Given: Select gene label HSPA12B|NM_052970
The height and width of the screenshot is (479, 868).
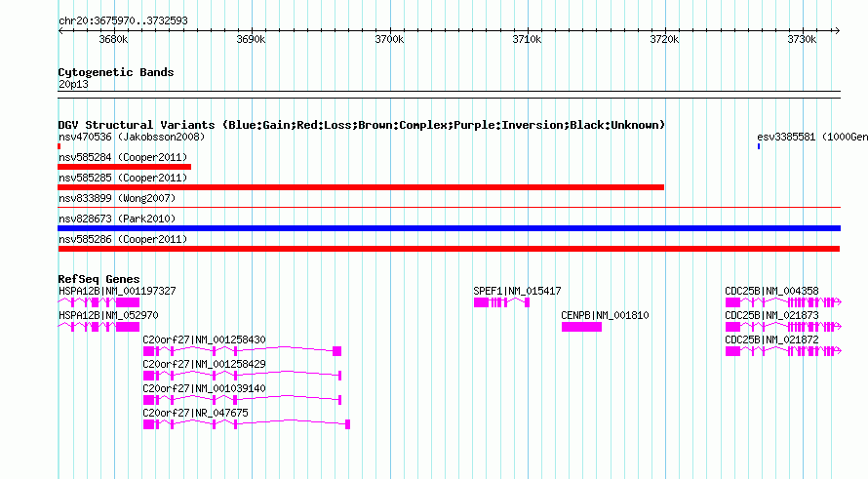Looking at the screenshot, I should 108,315.
